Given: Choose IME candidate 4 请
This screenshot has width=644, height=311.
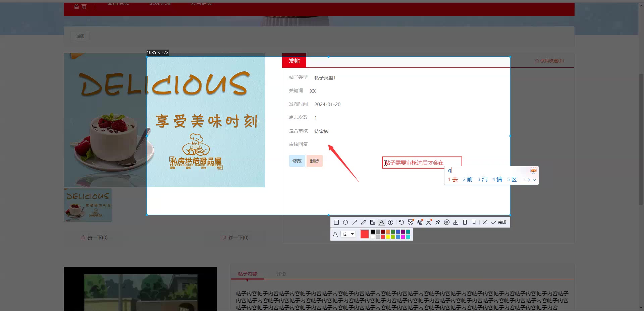Looking at the screenshot, I should (497, 180).
